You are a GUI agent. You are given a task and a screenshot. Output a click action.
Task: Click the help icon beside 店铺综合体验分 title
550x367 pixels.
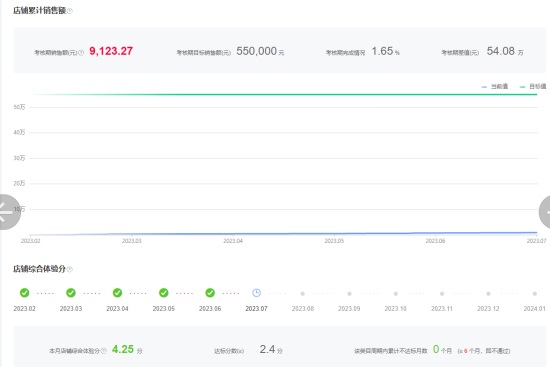pyautogui.click(x=69, y=269)
